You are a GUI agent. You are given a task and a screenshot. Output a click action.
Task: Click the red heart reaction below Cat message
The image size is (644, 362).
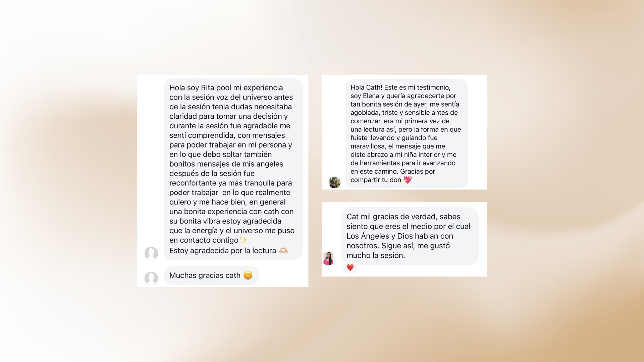point(350,267)
